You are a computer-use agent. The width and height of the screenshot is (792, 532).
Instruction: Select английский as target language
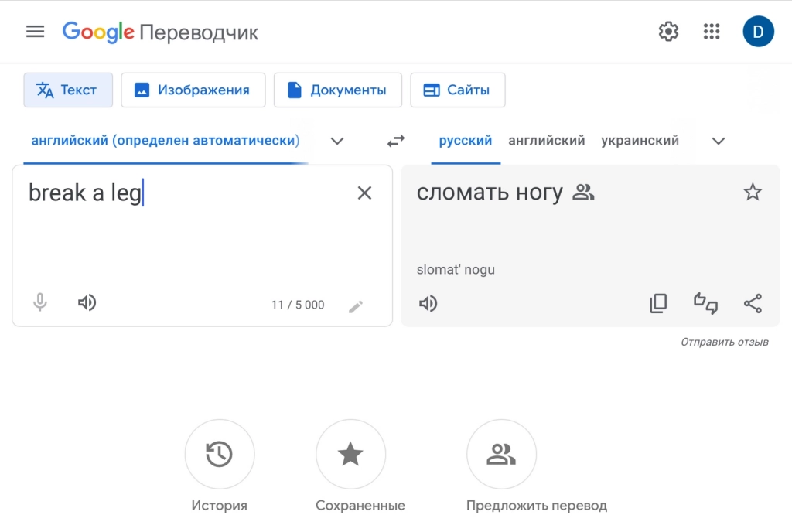tap(547, 140)
